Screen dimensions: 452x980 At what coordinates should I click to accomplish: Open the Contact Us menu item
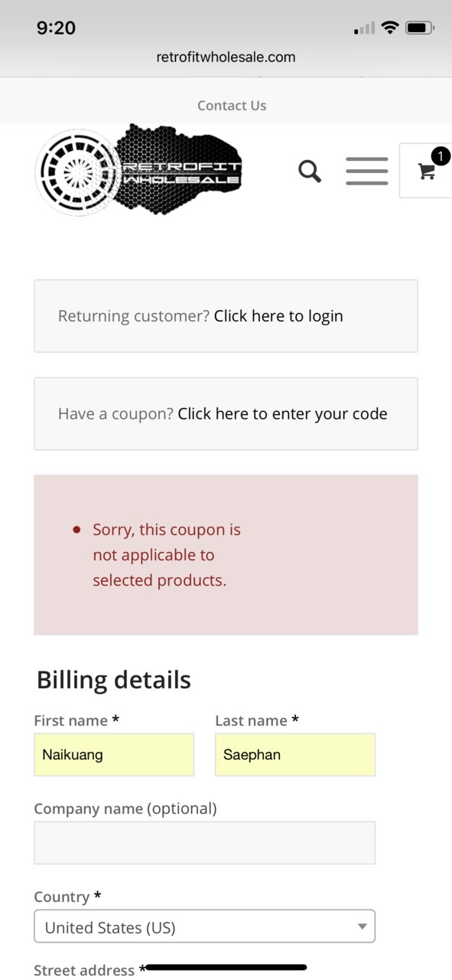[x=232, y=106]
